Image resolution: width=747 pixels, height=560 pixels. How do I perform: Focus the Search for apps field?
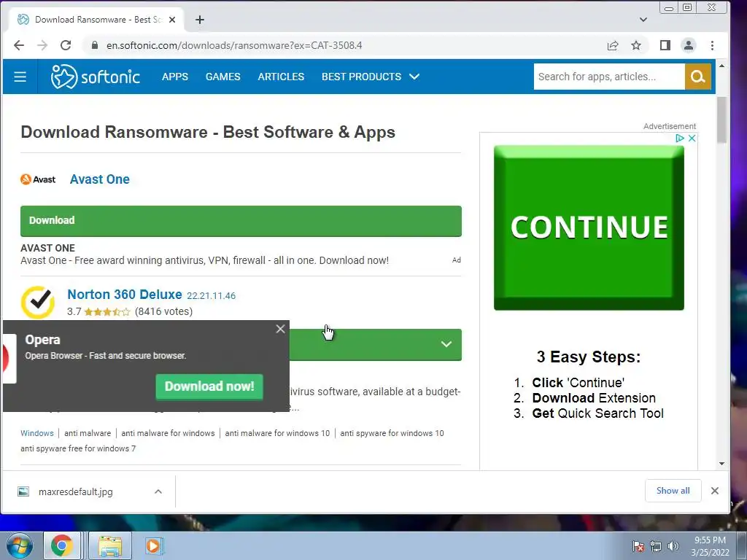click(609, 77)
